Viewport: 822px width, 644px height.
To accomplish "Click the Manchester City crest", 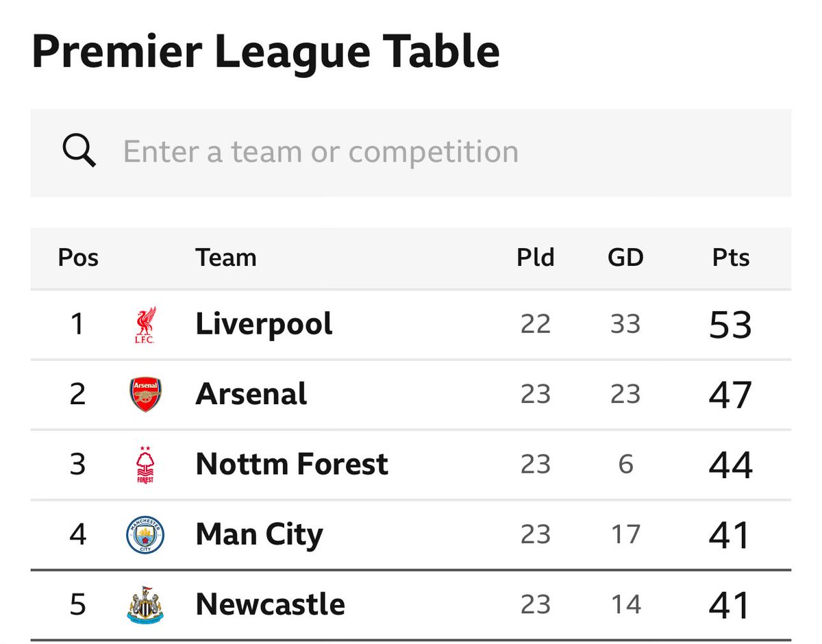I will click(x=145, y=534).
